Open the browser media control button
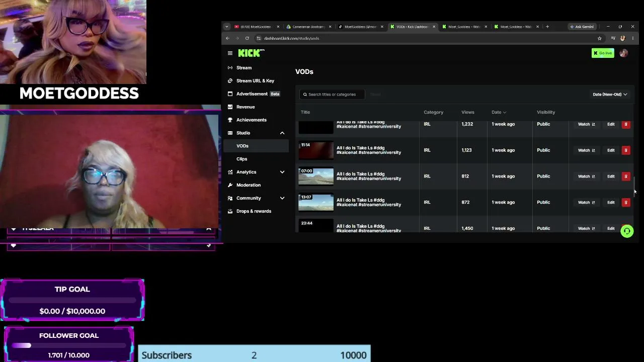 click(613, 38)
